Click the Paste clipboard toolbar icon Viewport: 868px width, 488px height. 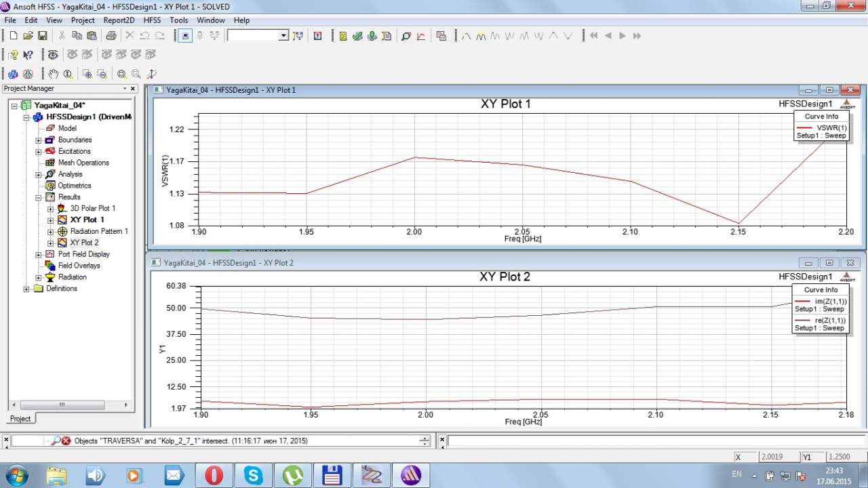click(90, 36)
